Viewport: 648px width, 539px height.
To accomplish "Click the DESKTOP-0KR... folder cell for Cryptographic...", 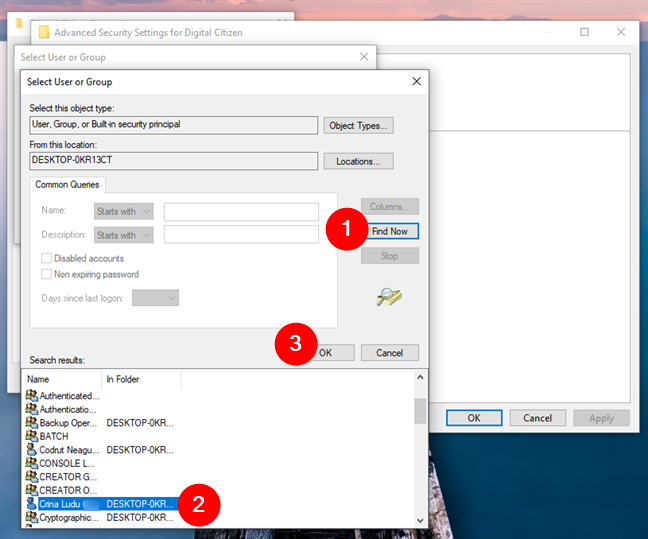I will pos(140,517).
